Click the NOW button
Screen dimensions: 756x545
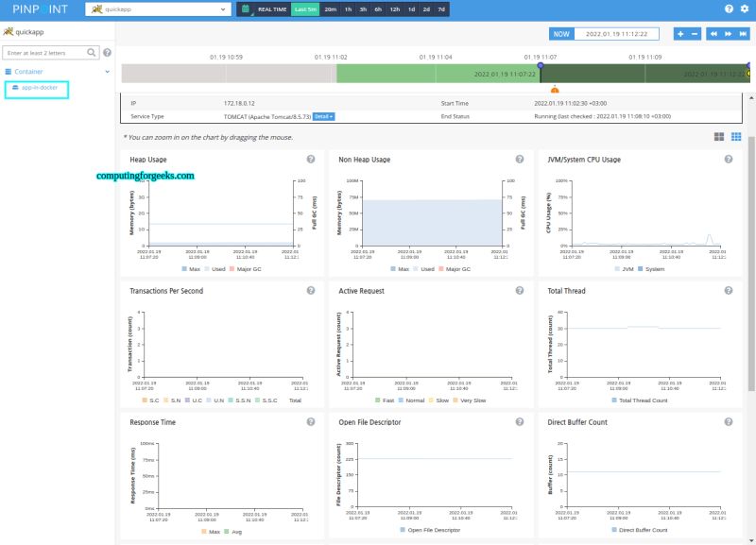coord(560,32)
